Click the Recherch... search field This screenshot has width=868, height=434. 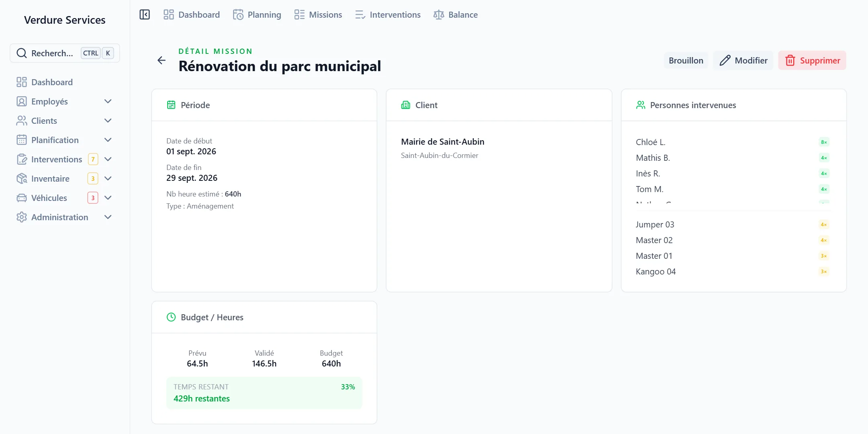[65, 53]
